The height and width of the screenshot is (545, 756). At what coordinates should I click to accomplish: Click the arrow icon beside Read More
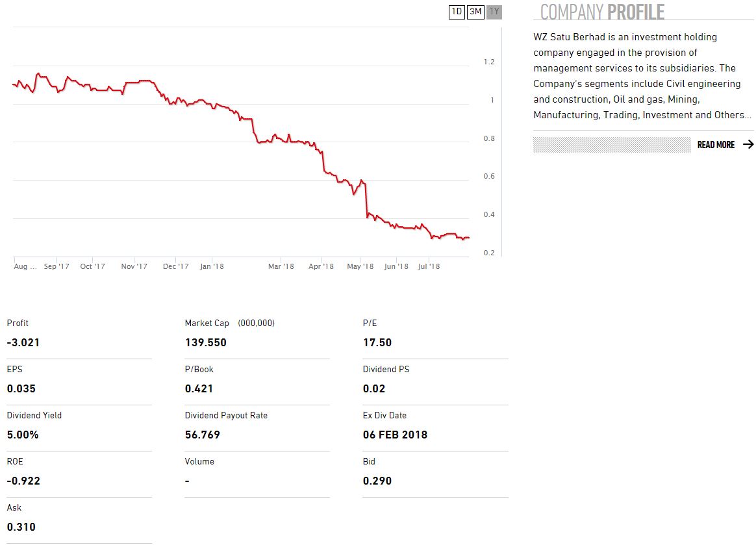pos(748,145)
